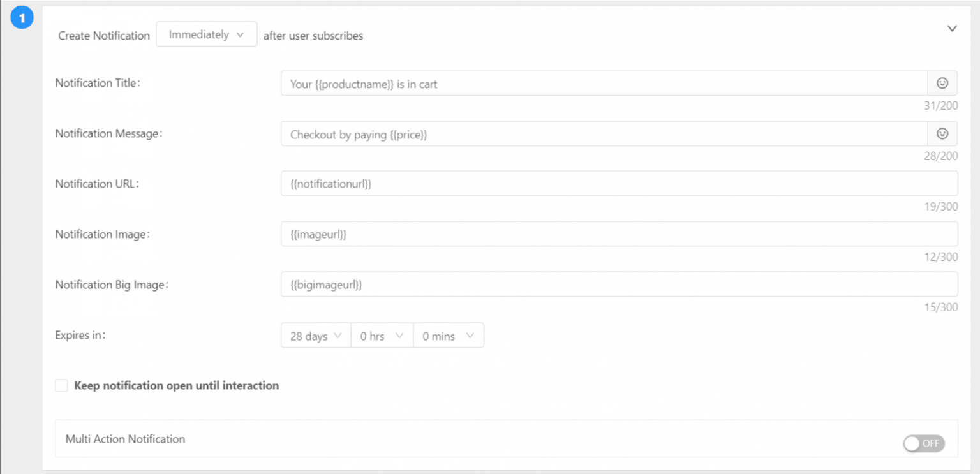Collapse the notification panel with the top chevron
The width and height of the screenshot is (980, 474).
click(952, 29)
